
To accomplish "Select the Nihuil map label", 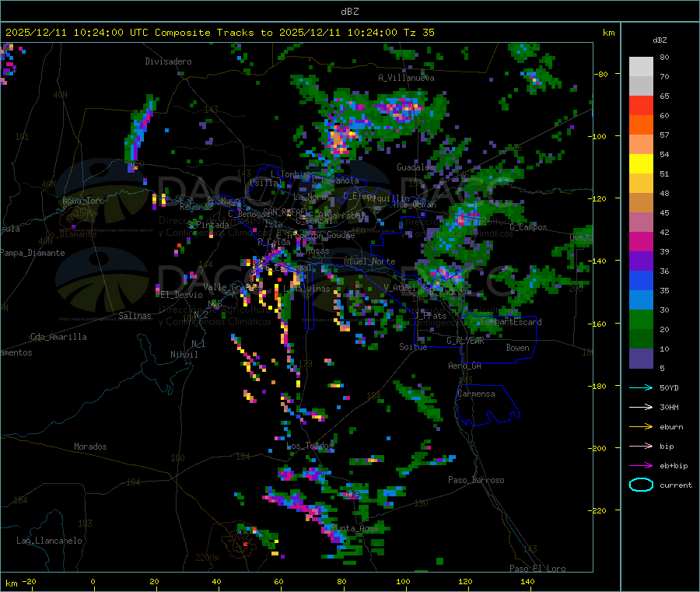I will pos(184,355).
